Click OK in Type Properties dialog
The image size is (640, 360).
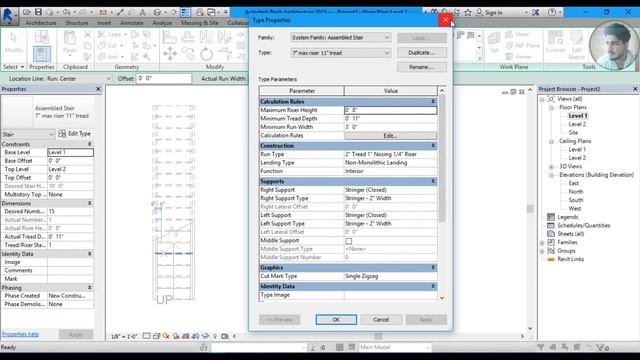[x=336, y=320]
